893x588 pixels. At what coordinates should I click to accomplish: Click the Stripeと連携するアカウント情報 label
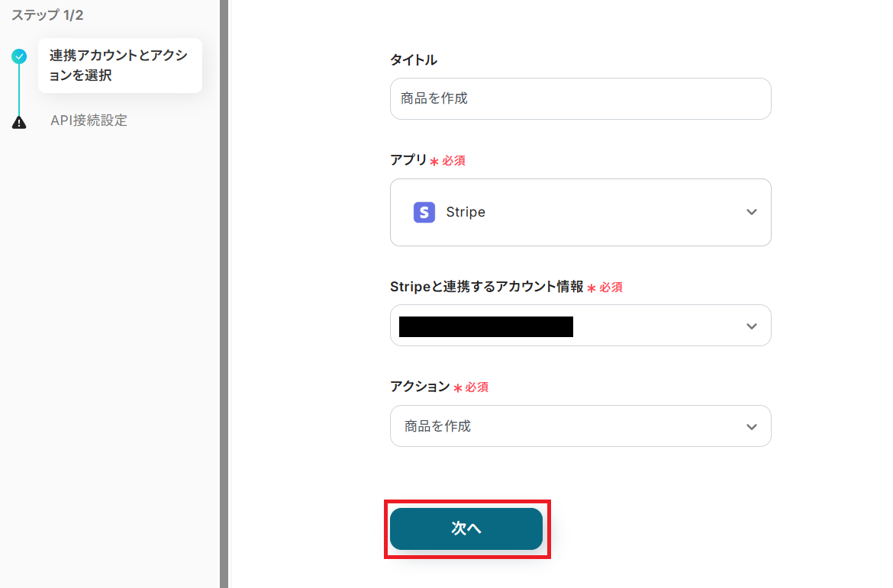coord(486,287)
